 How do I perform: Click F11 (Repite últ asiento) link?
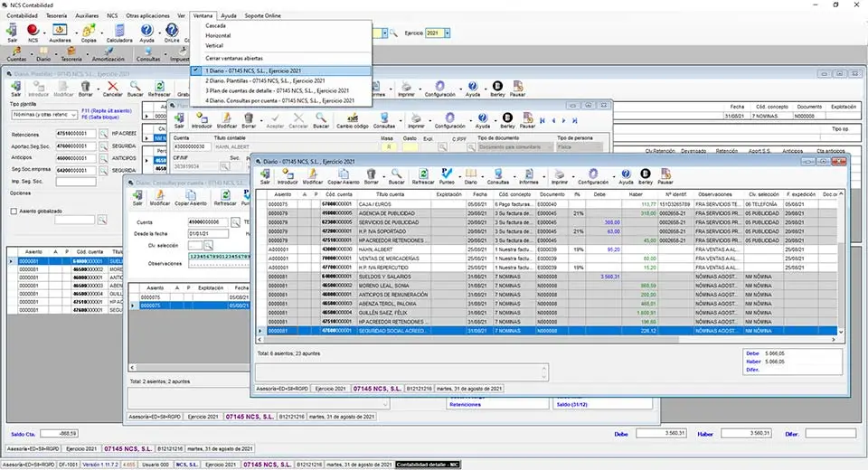pyautogui.click(x=107, y=110)
